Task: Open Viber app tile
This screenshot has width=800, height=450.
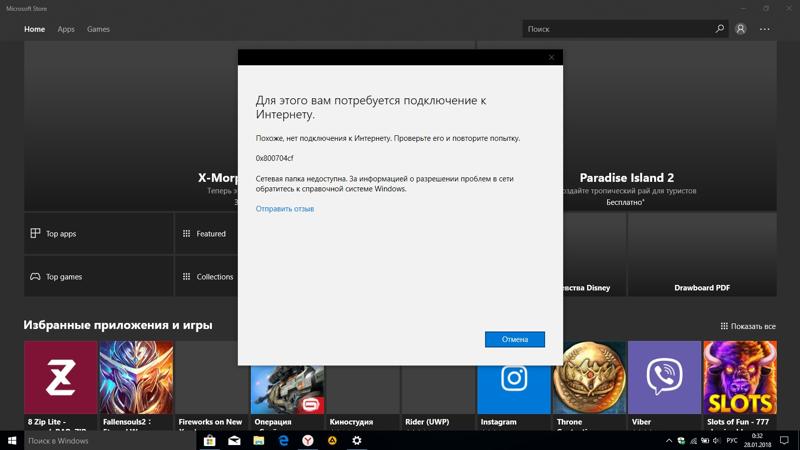Action: (665, 378)
